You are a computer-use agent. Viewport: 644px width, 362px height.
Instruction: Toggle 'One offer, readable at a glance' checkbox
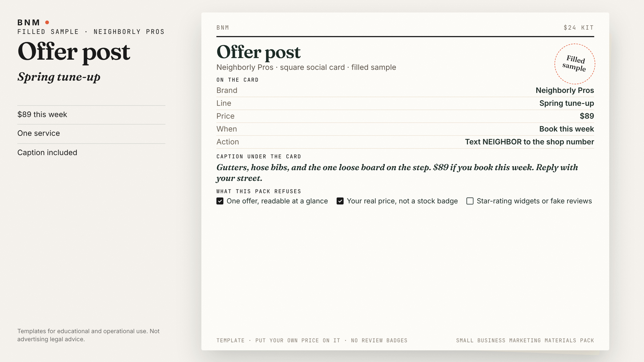pos(220,201)
